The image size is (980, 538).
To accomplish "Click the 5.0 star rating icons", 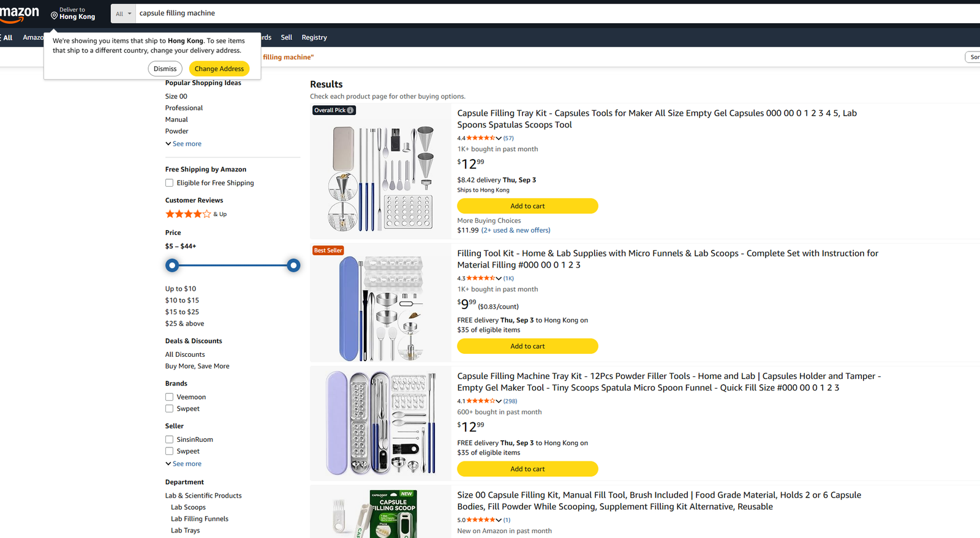I will coord(481,520).
